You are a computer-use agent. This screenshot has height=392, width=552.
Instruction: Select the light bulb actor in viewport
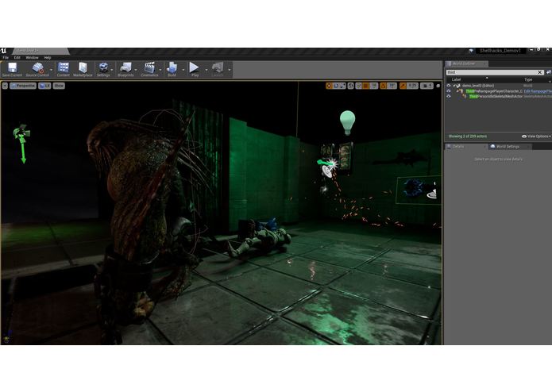(x=347, y=122)
